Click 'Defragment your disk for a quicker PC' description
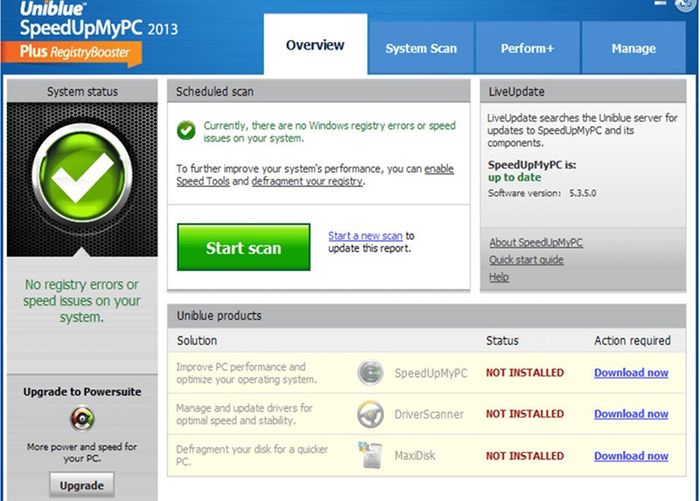This screenshot has height=501, width=700. [x=252, y=455]
